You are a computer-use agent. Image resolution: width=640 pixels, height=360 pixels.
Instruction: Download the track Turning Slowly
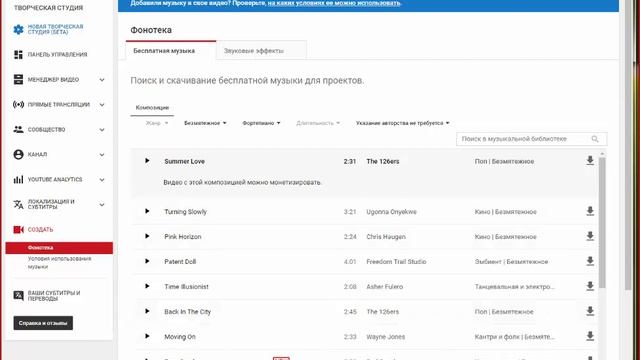click(590, 211)
